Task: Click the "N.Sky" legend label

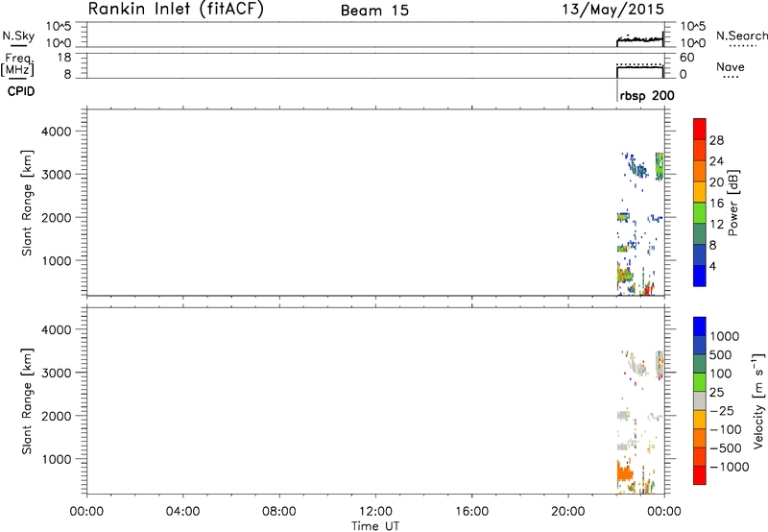Action: (x=18, y=36)
